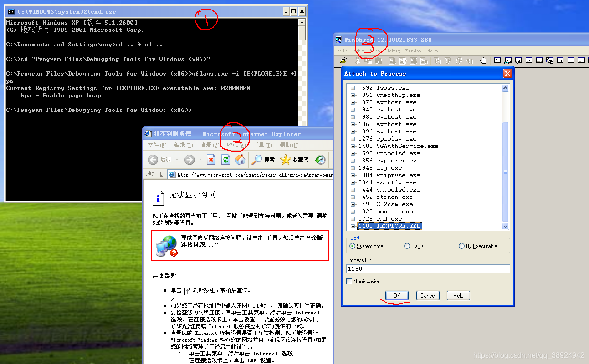
Task: Open the WinDbg Command window icon
Action: [x=497, y=61]
